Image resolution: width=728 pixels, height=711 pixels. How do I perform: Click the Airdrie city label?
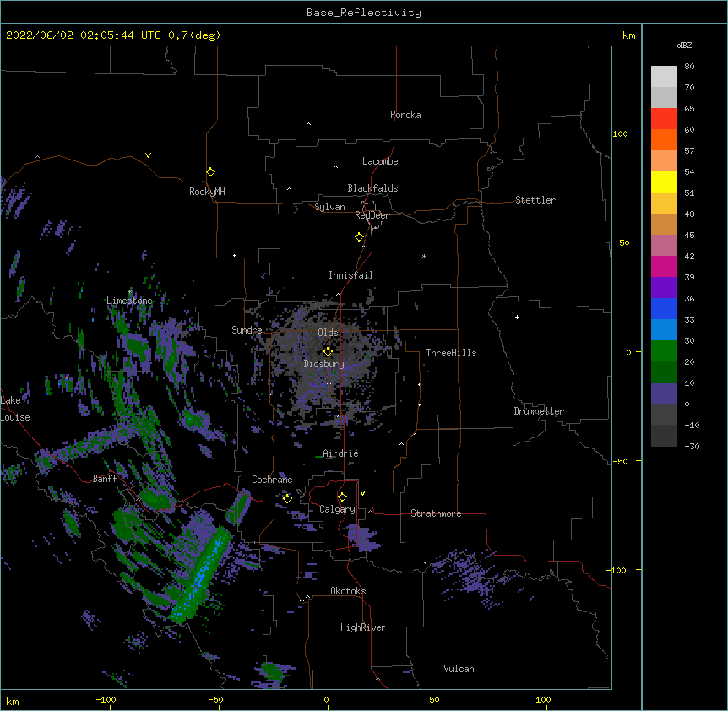[341, 453]
